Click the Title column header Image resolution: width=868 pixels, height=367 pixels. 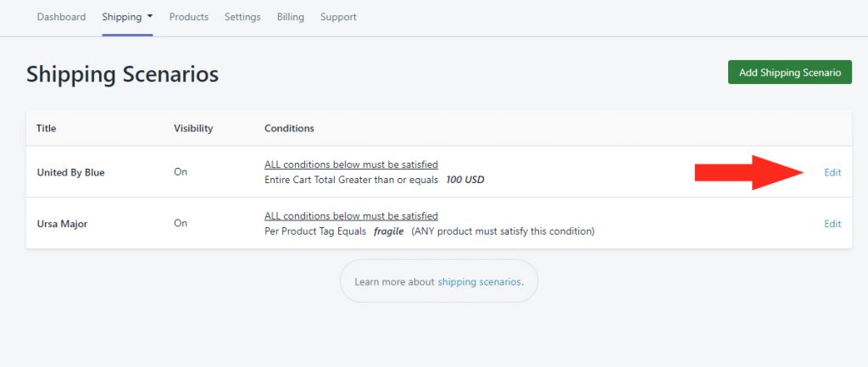[47, 129]
